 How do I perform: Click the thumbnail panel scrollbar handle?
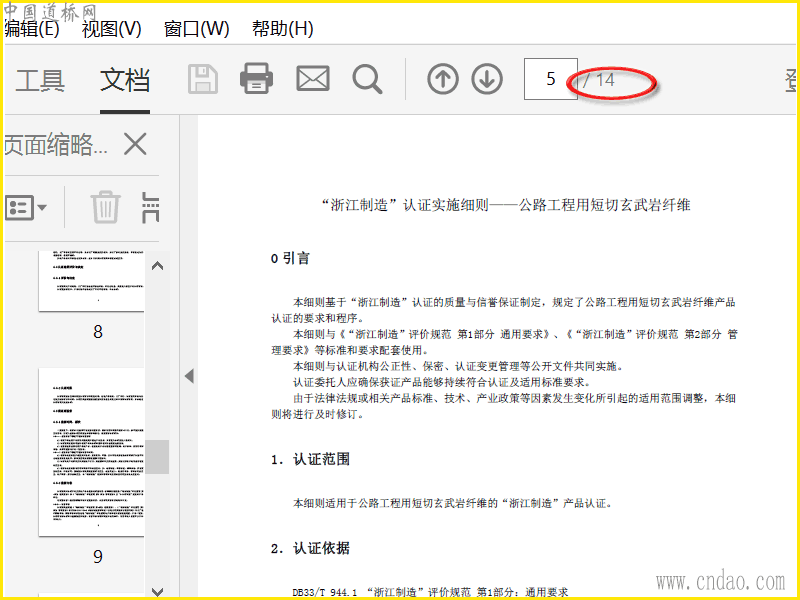(157, 457)
